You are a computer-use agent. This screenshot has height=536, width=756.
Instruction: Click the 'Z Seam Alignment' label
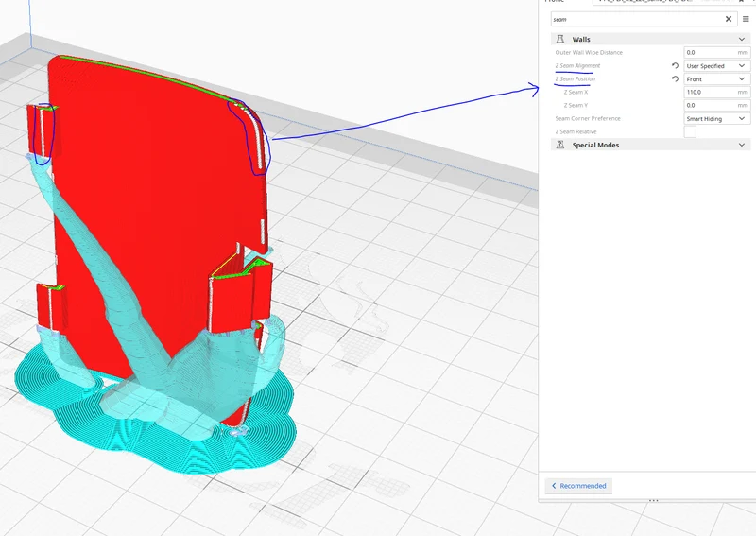coord(577,65)
